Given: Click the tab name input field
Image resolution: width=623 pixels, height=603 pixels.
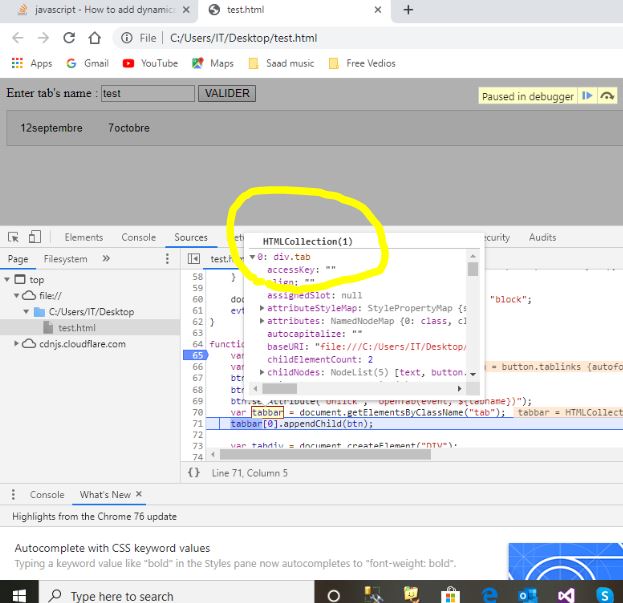Looking at the screenshot, I should [147, 93].
